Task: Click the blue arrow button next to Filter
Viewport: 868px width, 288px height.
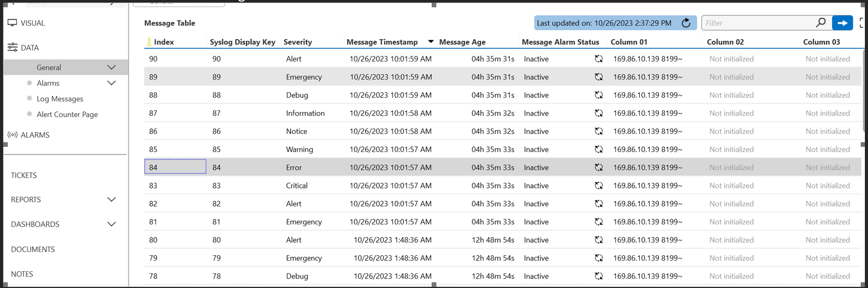Action: pyautogui.click(x=843, y=23)
